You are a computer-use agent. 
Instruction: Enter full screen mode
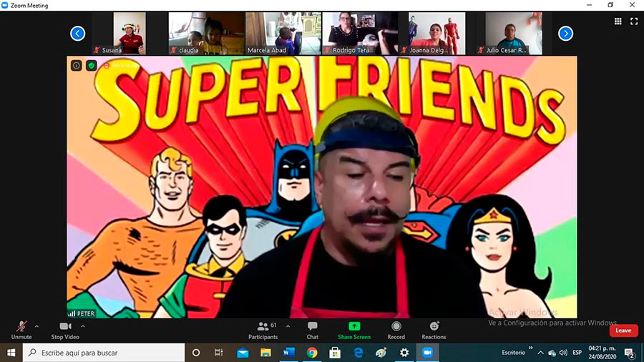click(634, 21)
